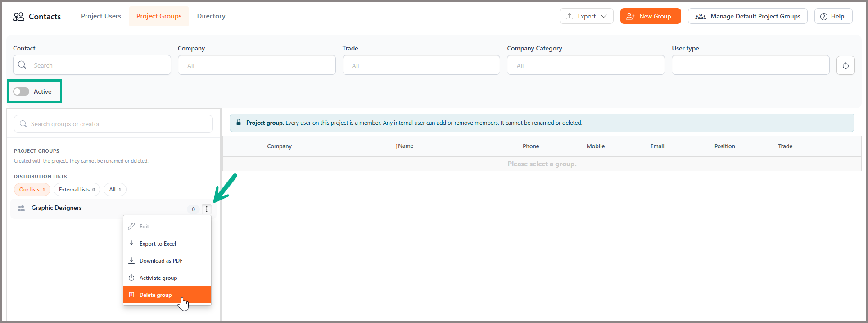Select the Graphic Designers group row
The width and height of the screenshot is (868, 323).
113,209
